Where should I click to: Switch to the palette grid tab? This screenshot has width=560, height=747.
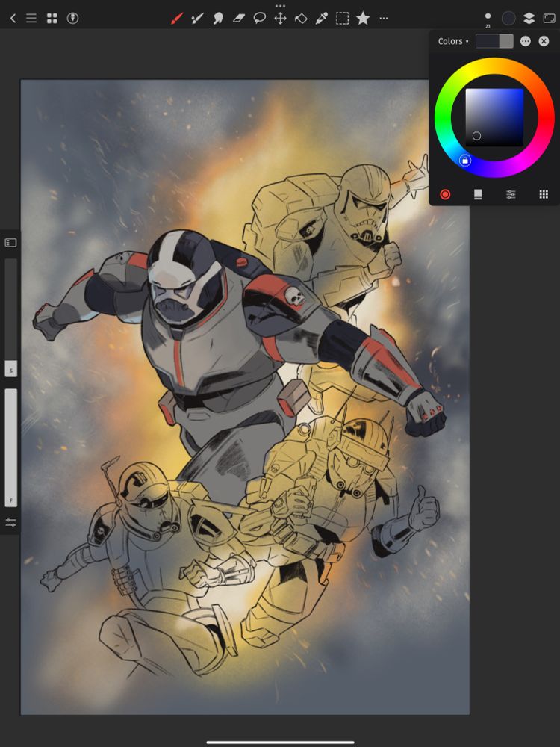[x=544, y=194]
